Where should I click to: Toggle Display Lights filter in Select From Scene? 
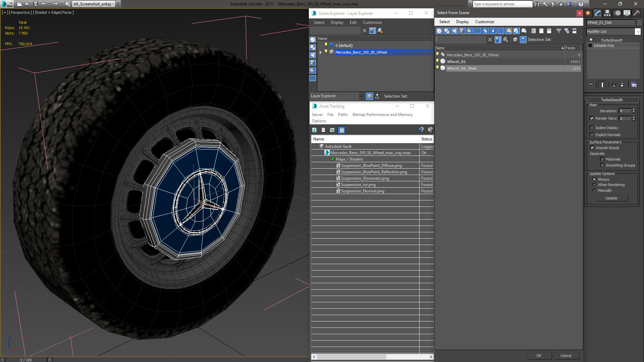454,31
